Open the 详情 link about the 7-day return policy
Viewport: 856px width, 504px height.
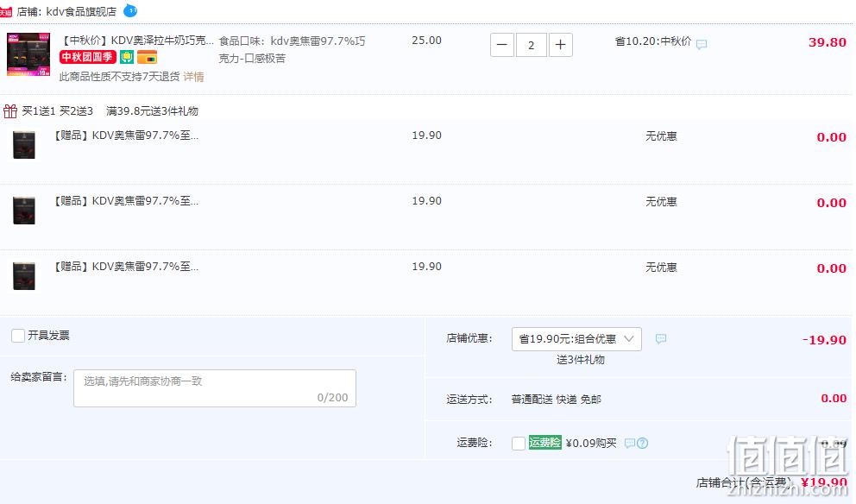(x=193, y=77)
